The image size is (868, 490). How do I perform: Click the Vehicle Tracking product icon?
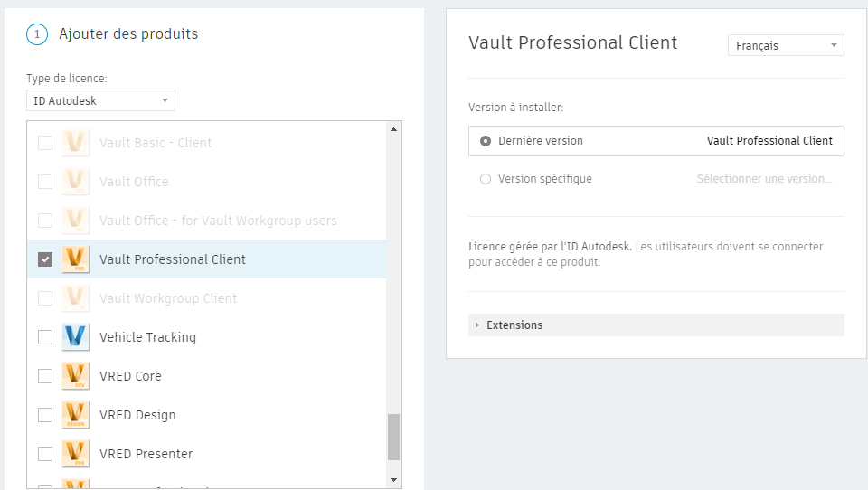[x=75, y=337]
